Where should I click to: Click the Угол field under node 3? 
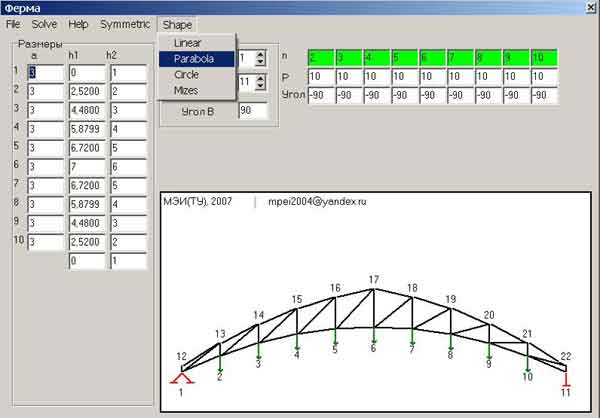[349, 95]
